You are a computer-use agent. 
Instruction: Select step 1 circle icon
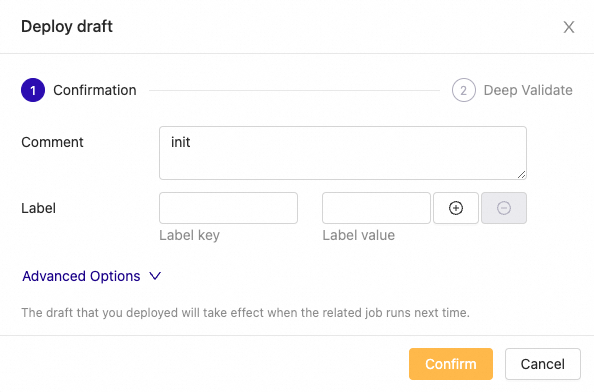(x=33, y=90)
